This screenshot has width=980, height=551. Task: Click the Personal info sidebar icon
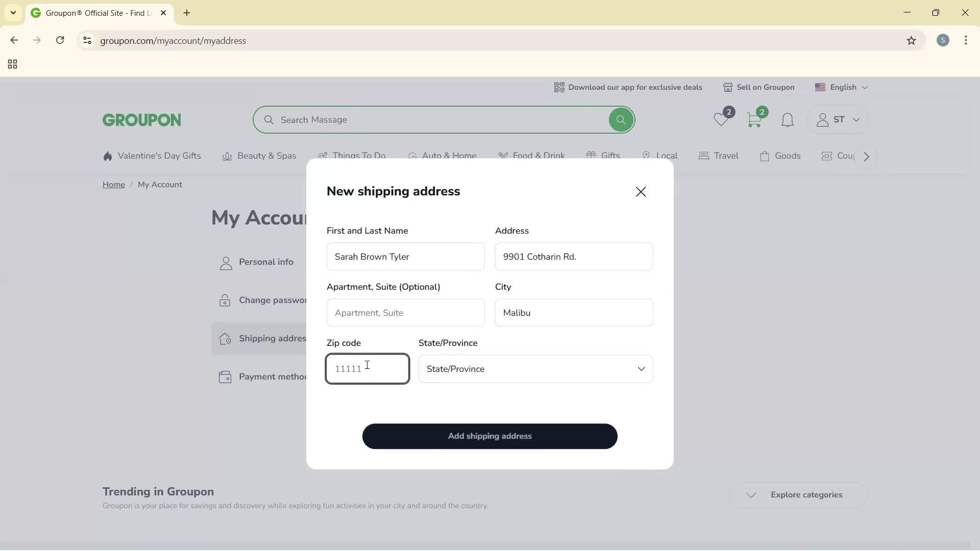click(x=225, y=262)
